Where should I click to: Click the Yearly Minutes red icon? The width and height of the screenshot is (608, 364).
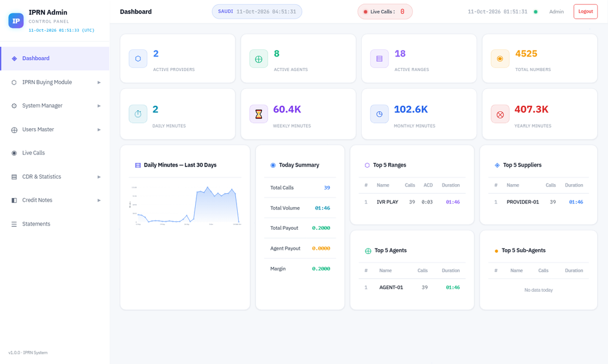click(x=500, y=114)
